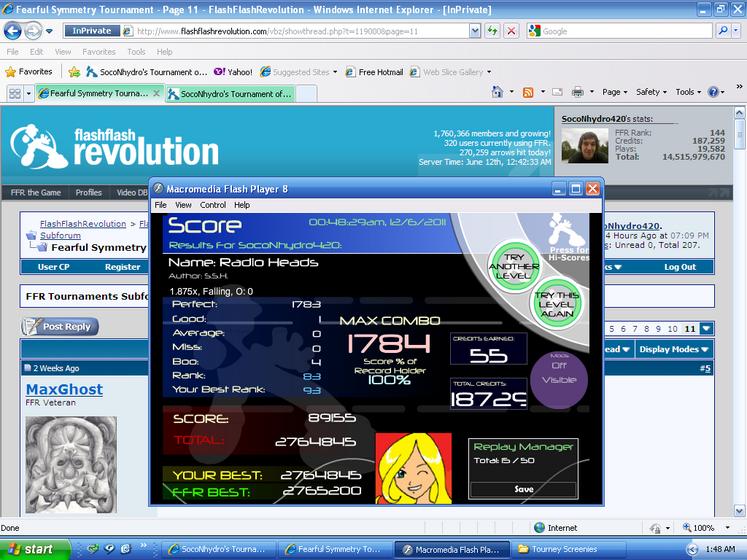The height and width of the screenshot is (560, 747).
Task: Click the Press for Hi-Scores icon
Action: 567,237
